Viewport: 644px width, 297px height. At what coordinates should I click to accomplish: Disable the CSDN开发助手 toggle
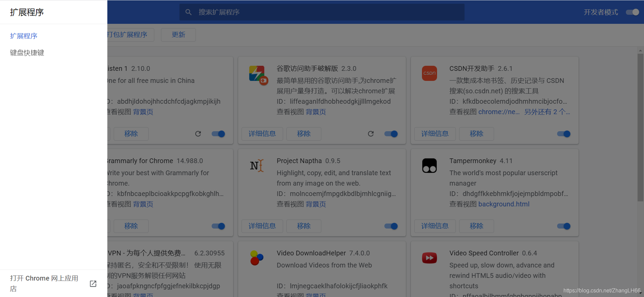pyautogui.click(x=564, y=134)
